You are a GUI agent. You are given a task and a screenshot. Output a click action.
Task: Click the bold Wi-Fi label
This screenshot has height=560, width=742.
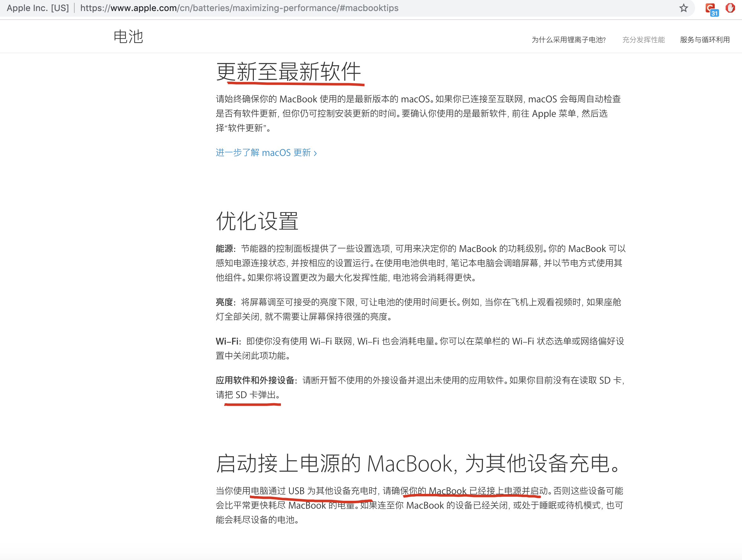[228, 341]
